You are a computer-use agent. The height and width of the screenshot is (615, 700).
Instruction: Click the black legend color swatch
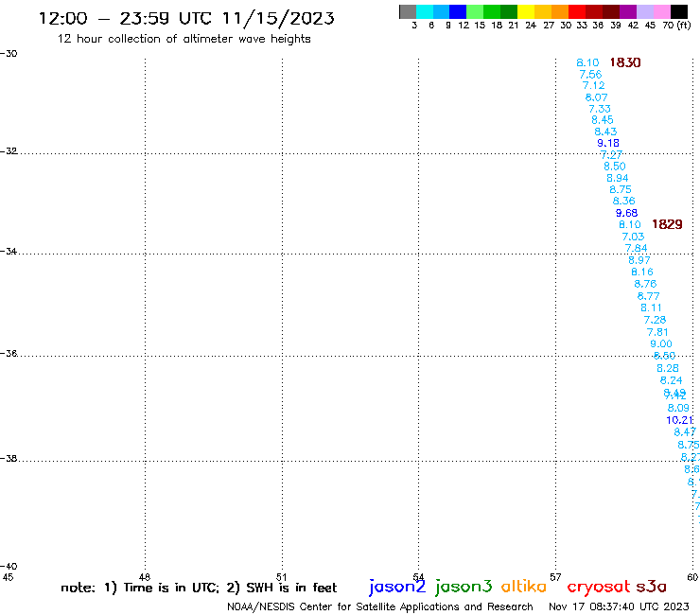click(679, 11)
